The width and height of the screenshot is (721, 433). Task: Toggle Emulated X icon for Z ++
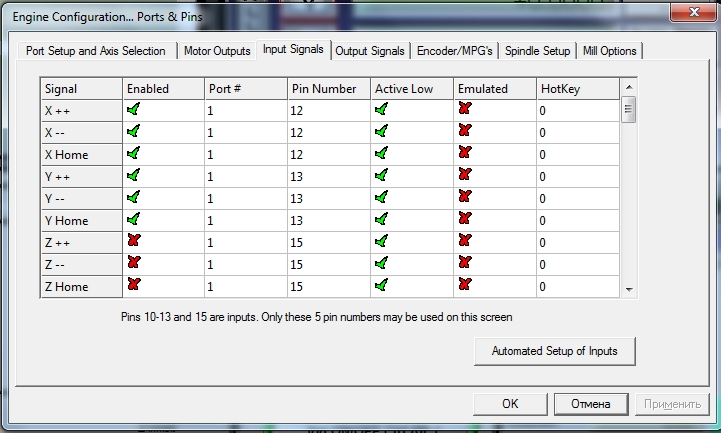click(x=465, y=240)
